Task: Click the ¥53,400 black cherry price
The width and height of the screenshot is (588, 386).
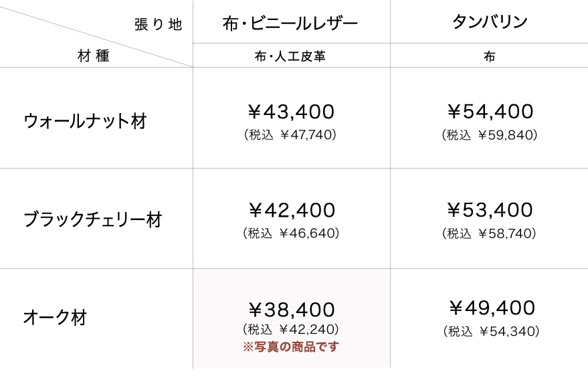Action: pyautogui.click(x=490, y=211)
